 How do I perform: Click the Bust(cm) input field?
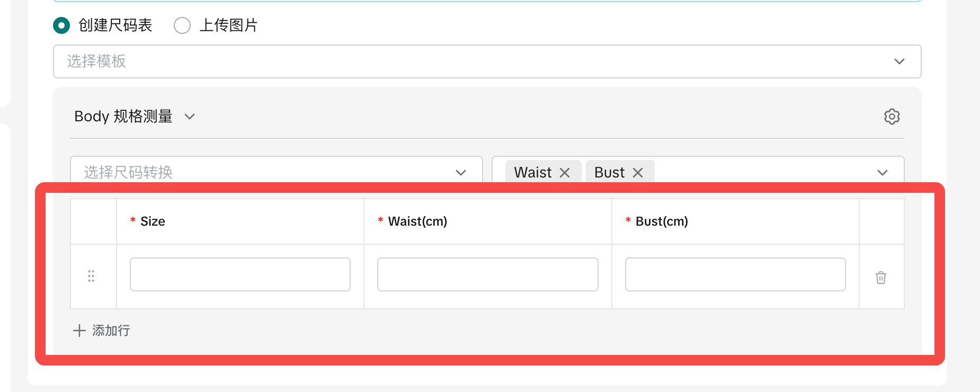[x=735, y=274]
